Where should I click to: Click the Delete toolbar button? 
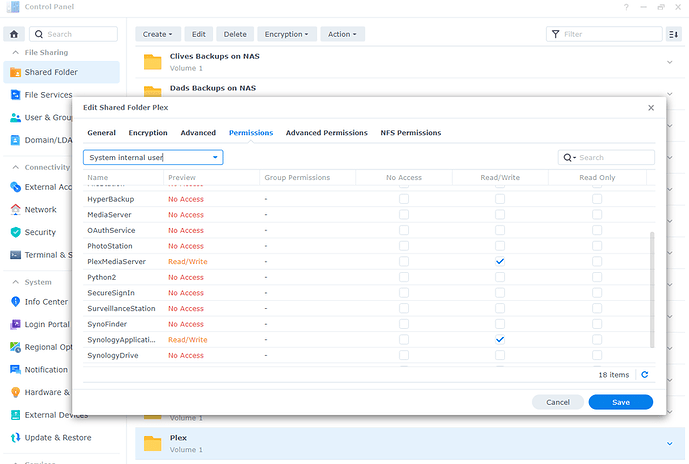[x=235, y=34]
